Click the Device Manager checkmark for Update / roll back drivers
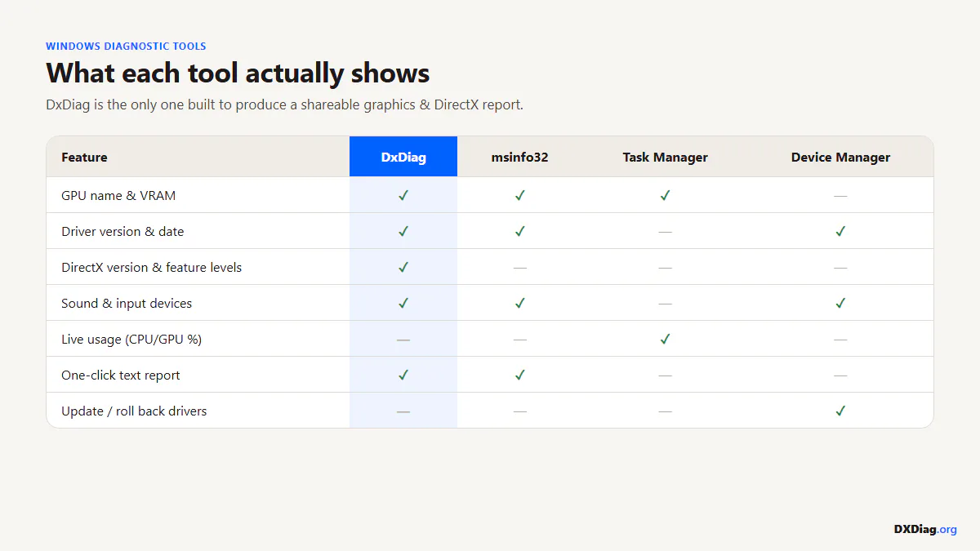The image size is (980, 551). tap(840, 411)
